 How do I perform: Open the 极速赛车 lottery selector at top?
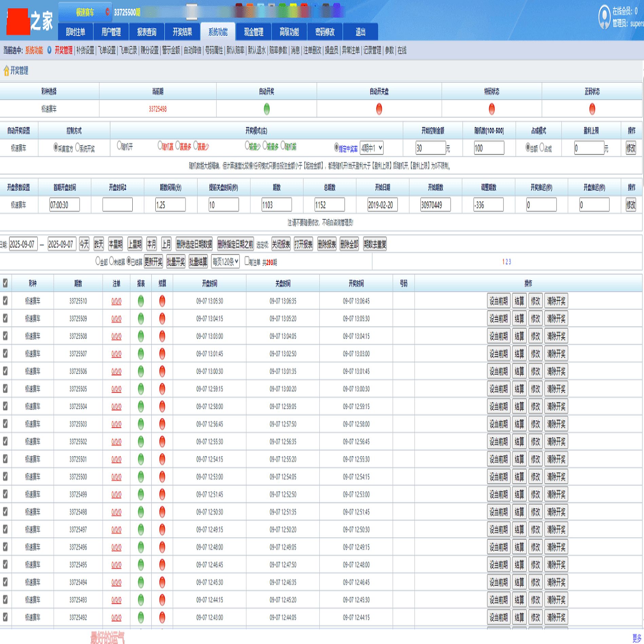pos(85,13)
